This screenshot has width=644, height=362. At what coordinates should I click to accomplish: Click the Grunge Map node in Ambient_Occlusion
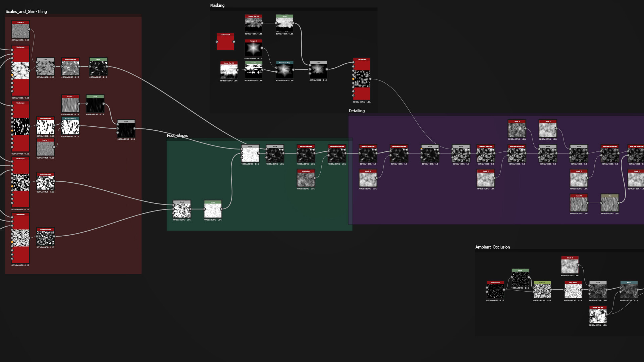pos(598,315)
